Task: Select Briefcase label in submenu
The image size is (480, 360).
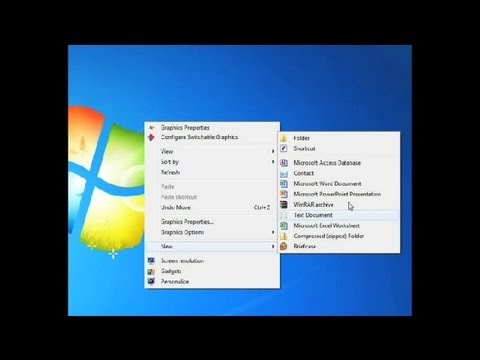Action: click(x=305, y=246)
